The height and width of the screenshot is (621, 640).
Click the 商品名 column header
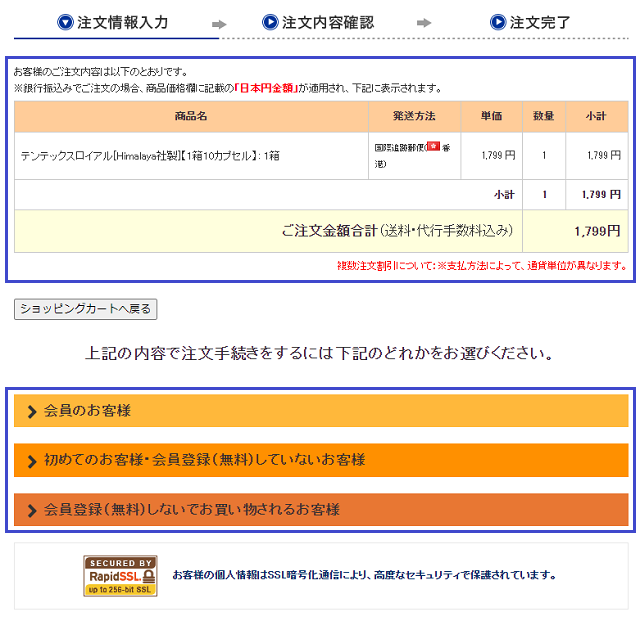pyautogui.click(x=191, y=116)
